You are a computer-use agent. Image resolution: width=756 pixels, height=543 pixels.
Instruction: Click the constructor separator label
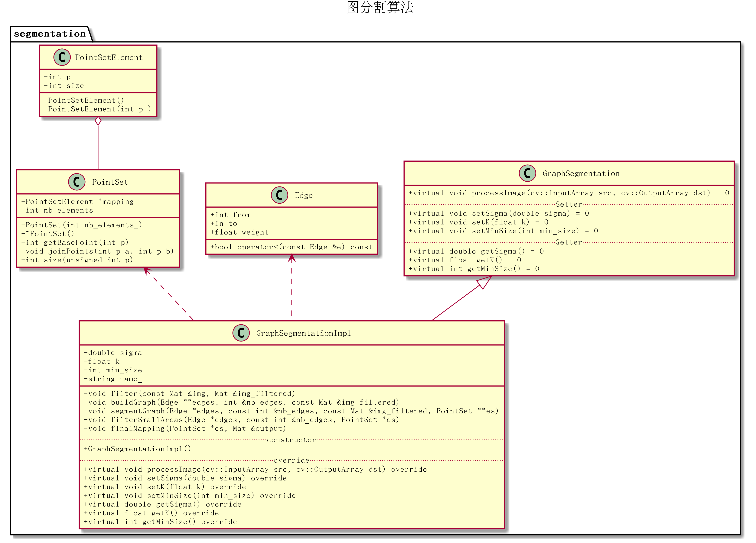[x=291, y=440]
